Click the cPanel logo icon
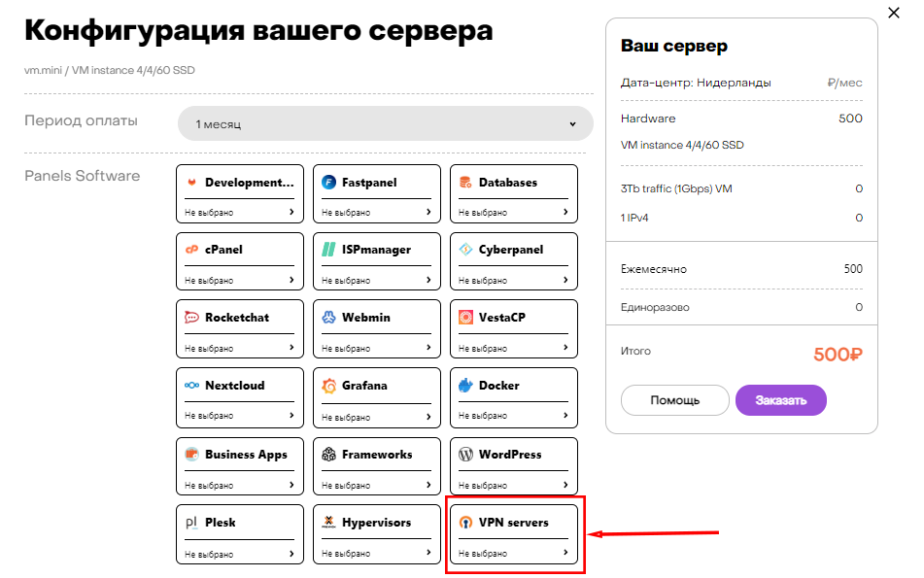The image size is (924, 578). pos(191,250)
